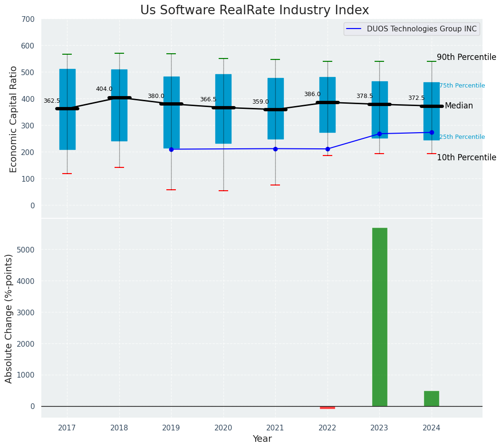Screen dimensions: 501x448
Task: Click the Median annotation text
Action: click(x=459, y=106)
